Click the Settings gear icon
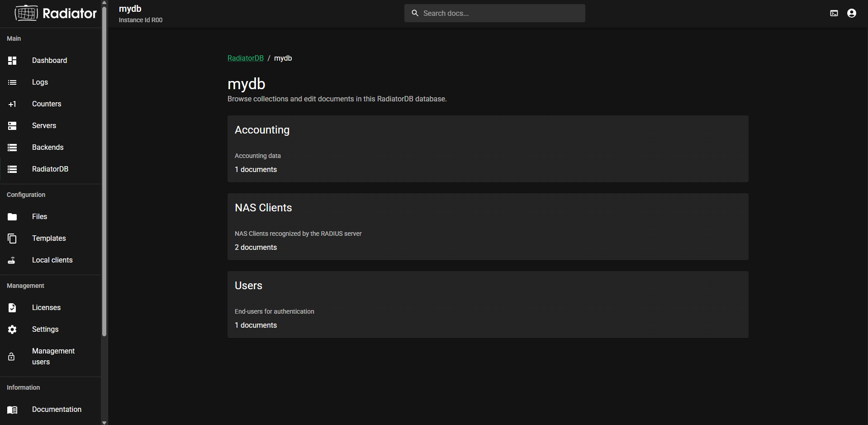Viewport: 868px width, 425px height. (12, 329)
